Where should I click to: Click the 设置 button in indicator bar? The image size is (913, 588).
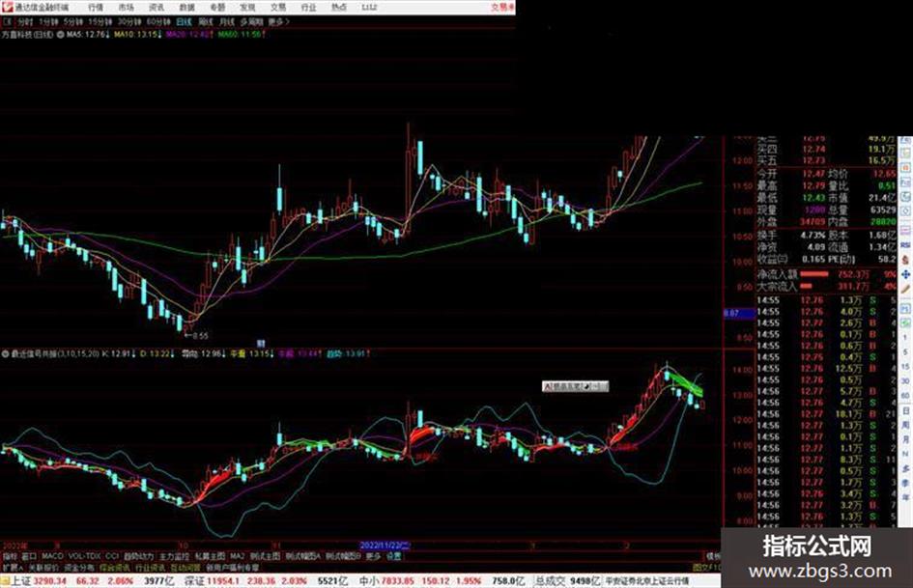coord(394,556)
